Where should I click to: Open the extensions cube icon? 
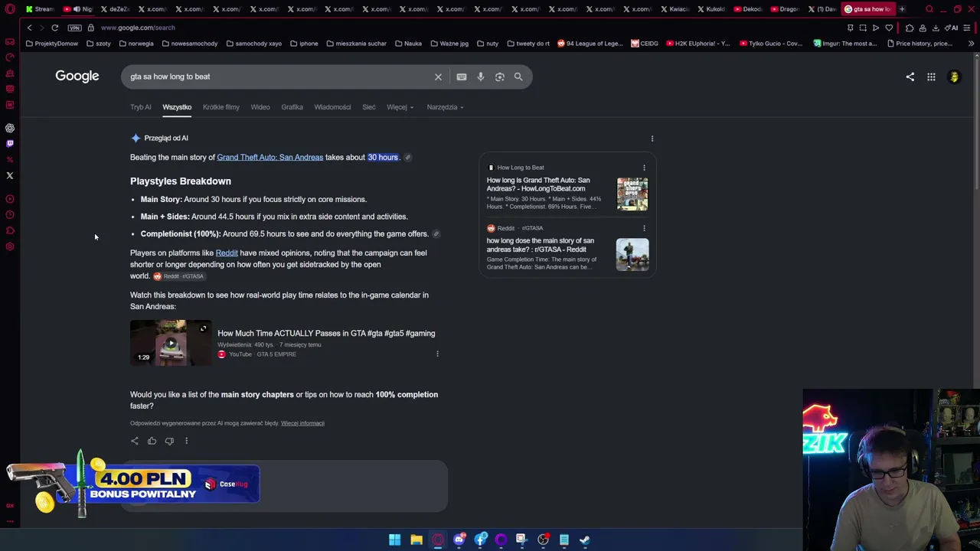coord(910,28)
